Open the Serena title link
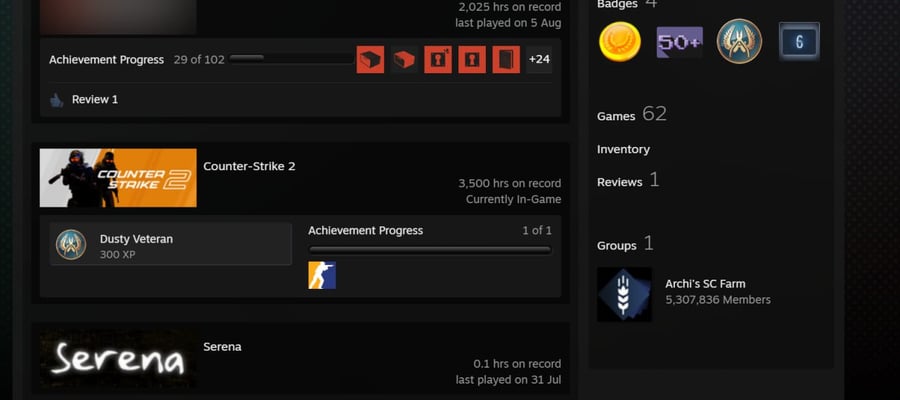Viewport: 900px width, 400px height. [x=222, y=347]
